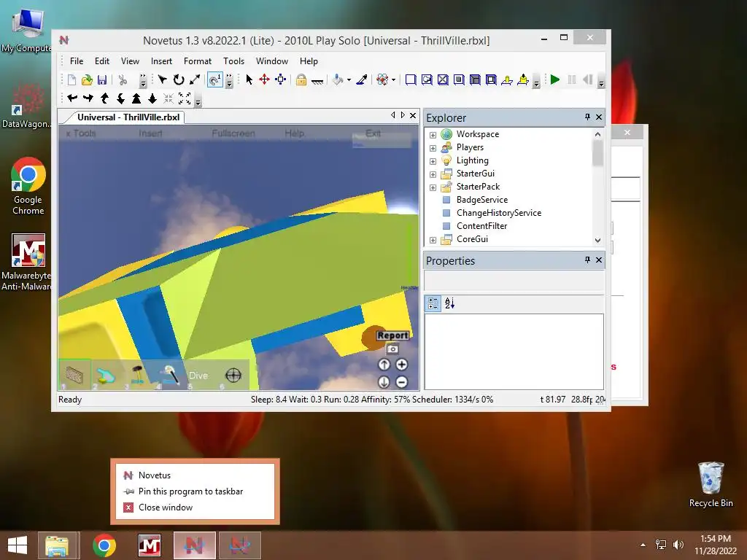This screenshot has height=560, width=747.
Task: Open the camera toolbar overflow dropdown
Action: [x=198, y=101]
